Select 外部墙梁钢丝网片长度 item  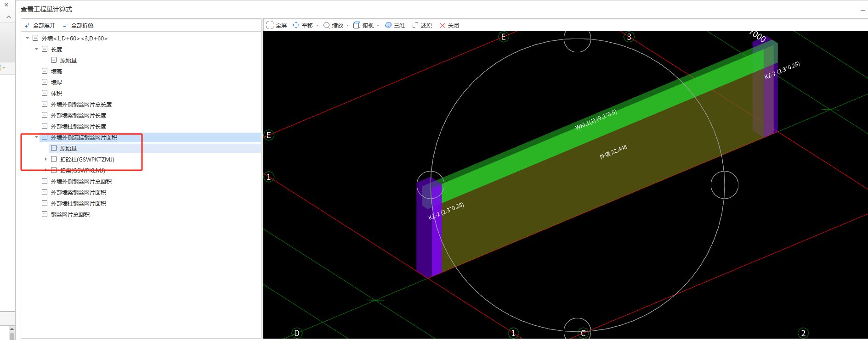[79, 115]
